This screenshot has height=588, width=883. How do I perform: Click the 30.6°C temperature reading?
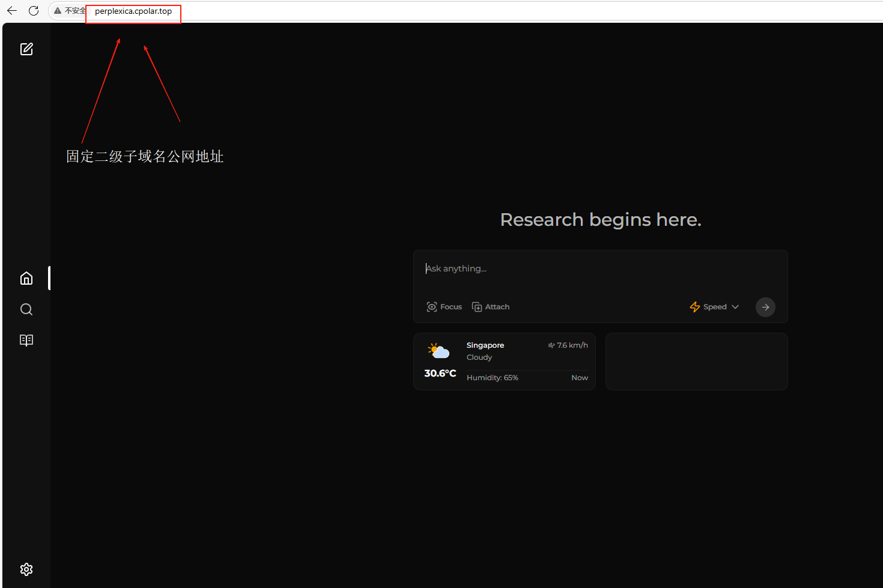pyautogui.click(x=440, y=374)
